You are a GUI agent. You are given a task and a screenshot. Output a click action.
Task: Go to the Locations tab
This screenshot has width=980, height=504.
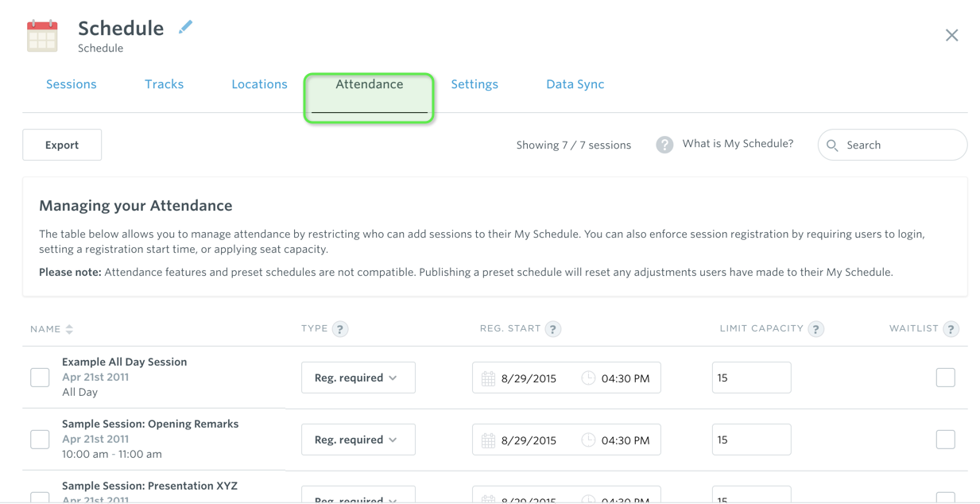pos(259,84)
